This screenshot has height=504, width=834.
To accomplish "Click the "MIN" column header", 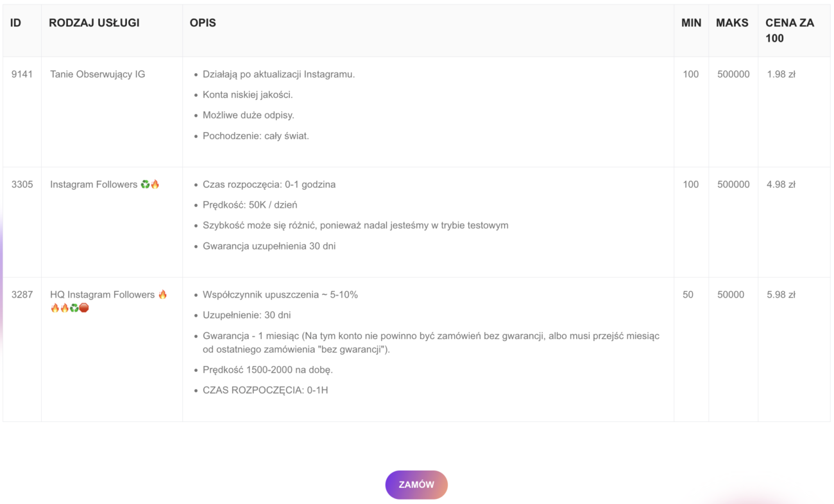I will pos(691,23).
